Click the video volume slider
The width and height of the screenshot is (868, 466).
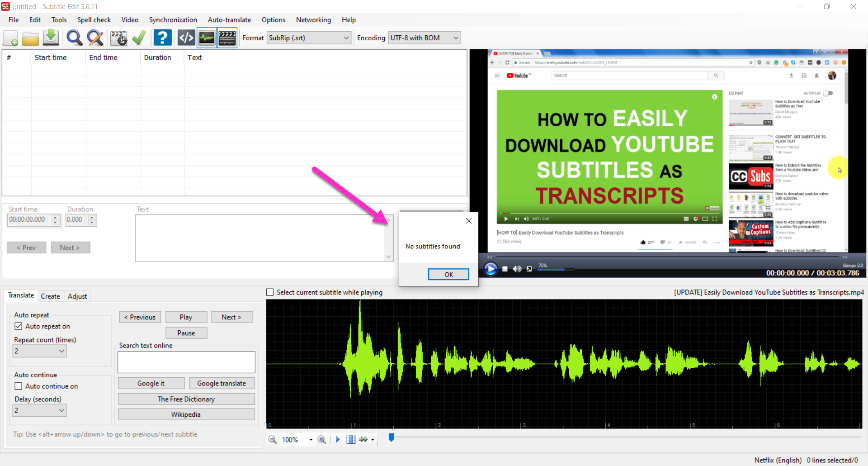tap(556, 269)
